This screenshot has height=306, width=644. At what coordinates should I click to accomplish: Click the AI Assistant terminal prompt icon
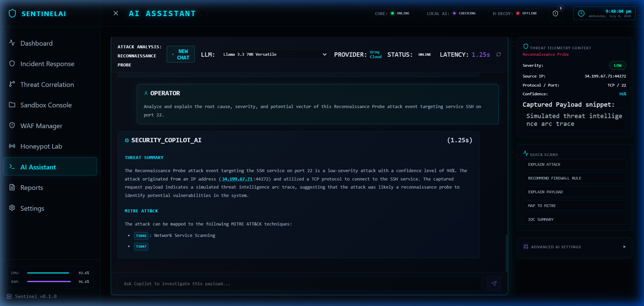point(12,166)
